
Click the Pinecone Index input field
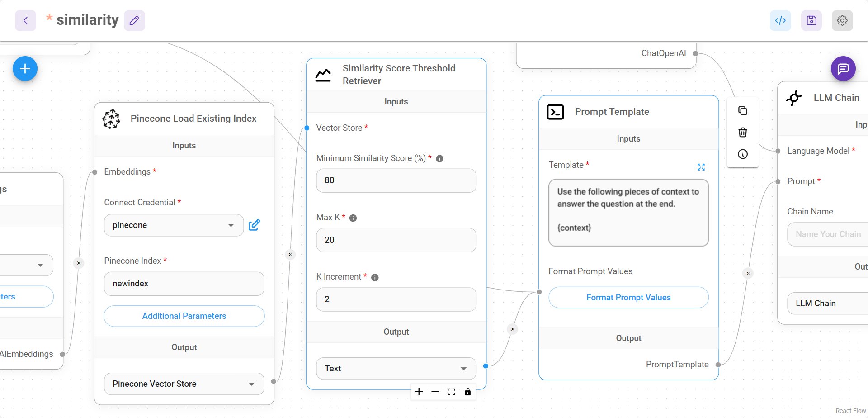coord(184,284)
